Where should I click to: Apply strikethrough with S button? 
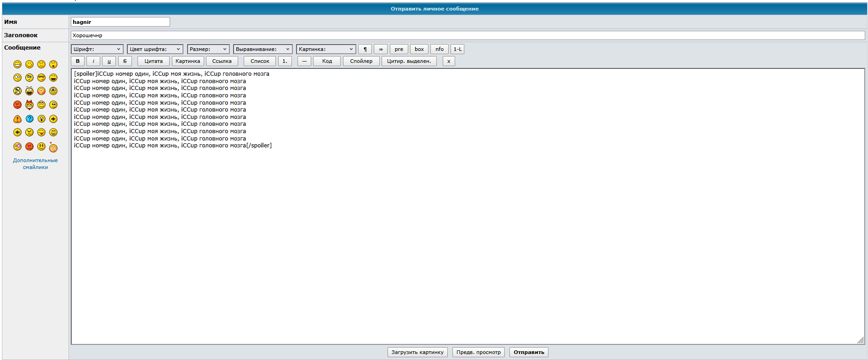(x=125, y=61)
